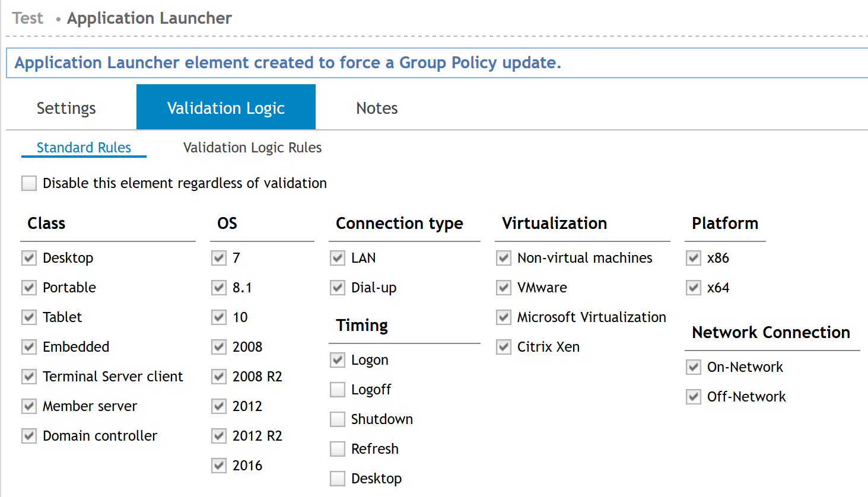
Task: Check the Shutdown timing option
Action: point(337,419)
